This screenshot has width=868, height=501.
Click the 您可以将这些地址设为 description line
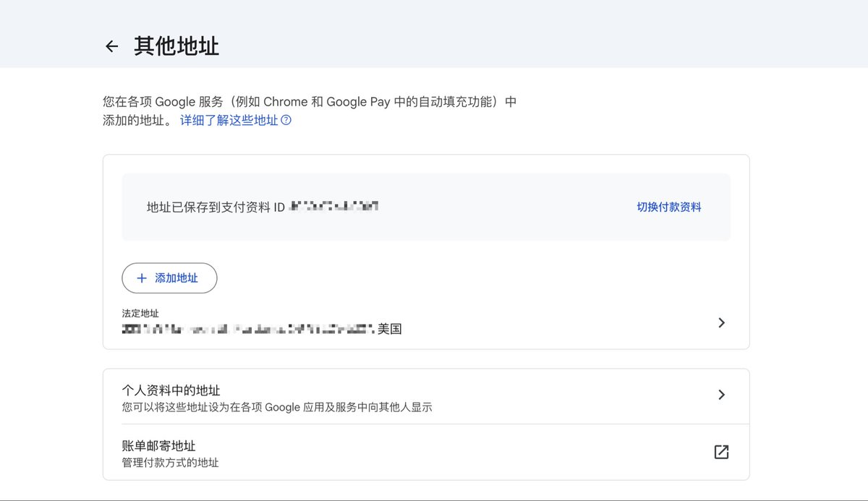click(277, 407)
